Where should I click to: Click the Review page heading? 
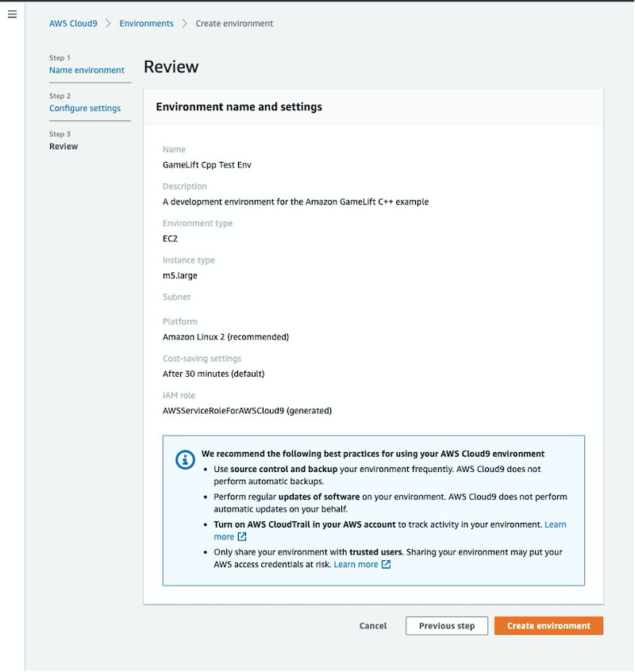tap(170, 67)
